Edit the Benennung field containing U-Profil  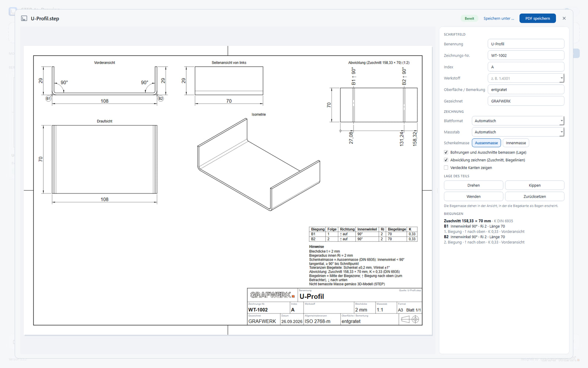tap(526, 44)
